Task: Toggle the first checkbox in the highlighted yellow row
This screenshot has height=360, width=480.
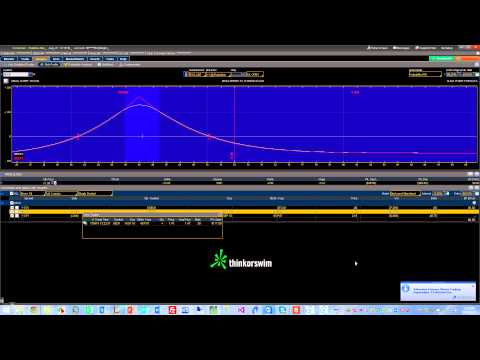Action: (12, 212)
